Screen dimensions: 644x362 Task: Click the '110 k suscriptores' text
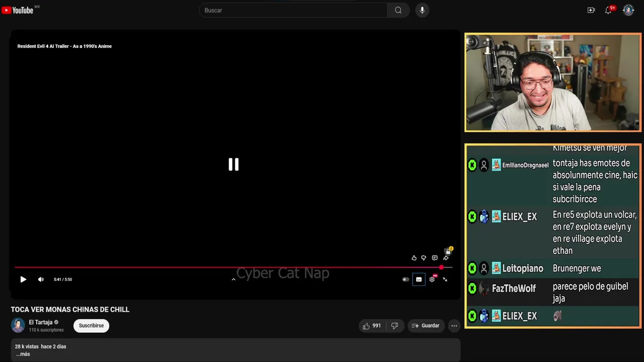46,330
